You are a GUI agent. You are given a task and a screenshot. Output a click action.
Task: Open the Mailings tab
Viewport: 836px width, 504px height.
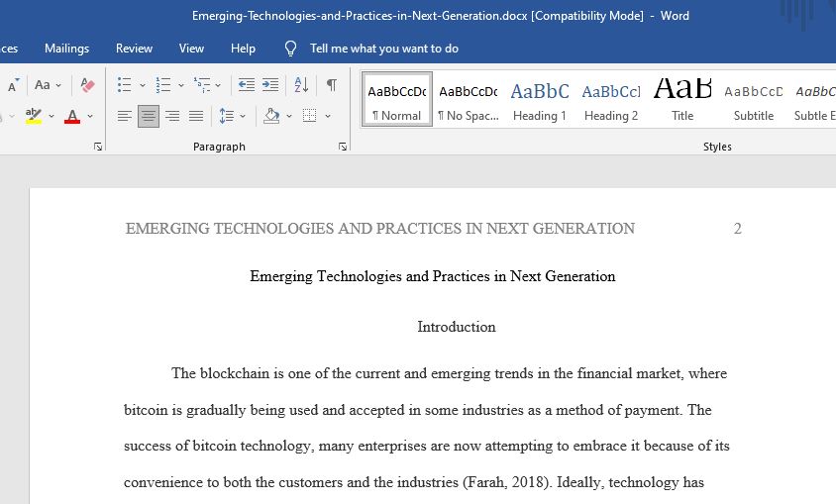click(x=66, y=49)
